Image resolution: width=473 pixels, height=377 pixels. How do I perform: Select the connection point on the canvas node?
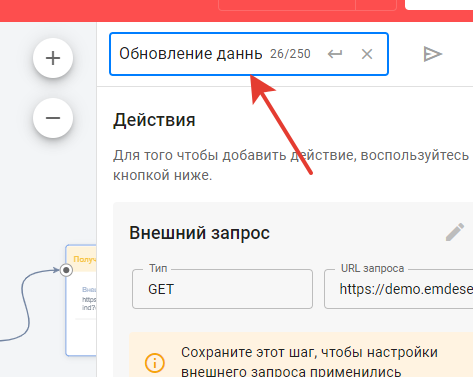pos(66,270)
